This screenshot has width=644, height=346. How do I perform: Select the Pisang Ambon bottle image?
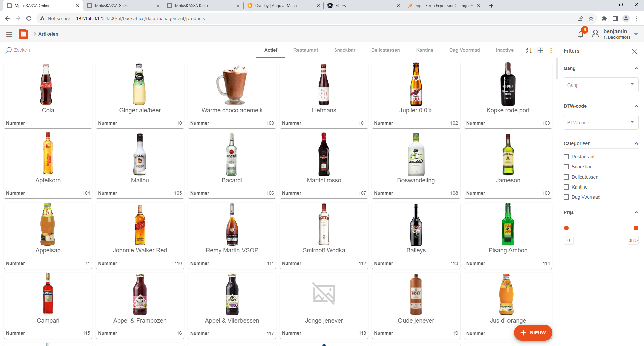508,224
